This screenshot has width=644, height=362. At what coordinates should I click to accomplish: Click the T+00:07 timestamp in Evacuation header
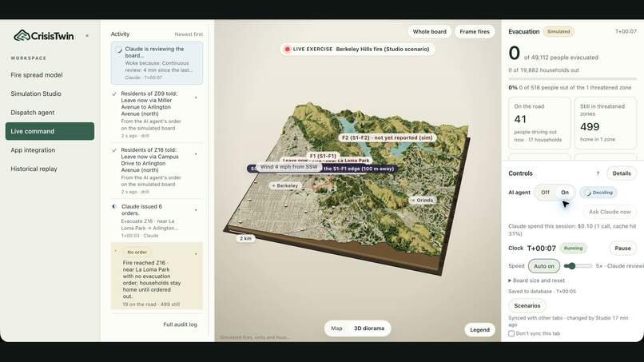(x=626, y=32)
